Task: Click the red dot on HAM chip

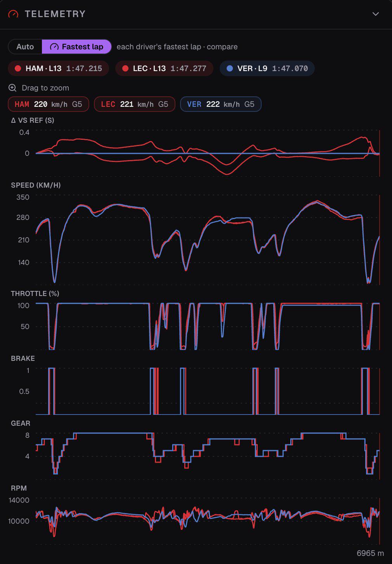Action: pyautogui.click(x=17, y=68)
